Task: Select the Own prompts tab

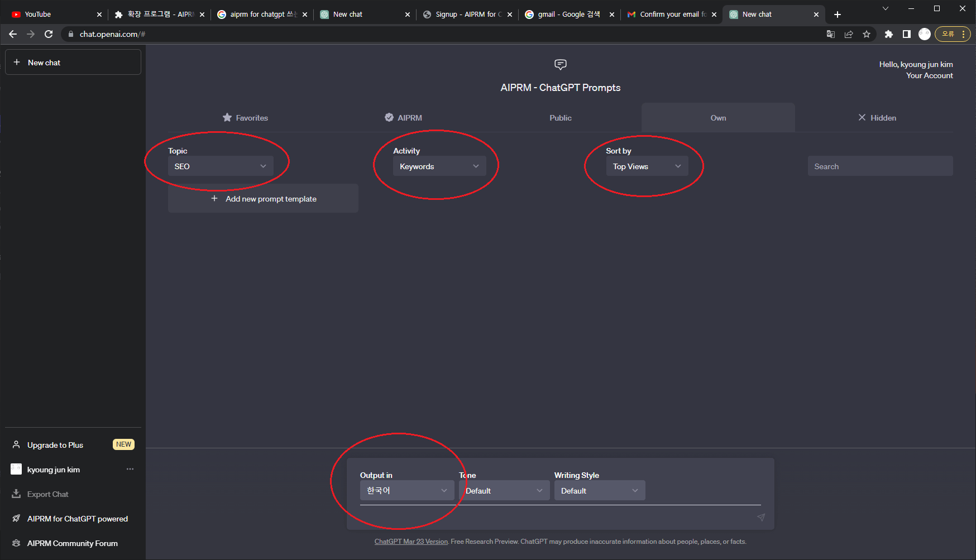Action: point(718,118)
